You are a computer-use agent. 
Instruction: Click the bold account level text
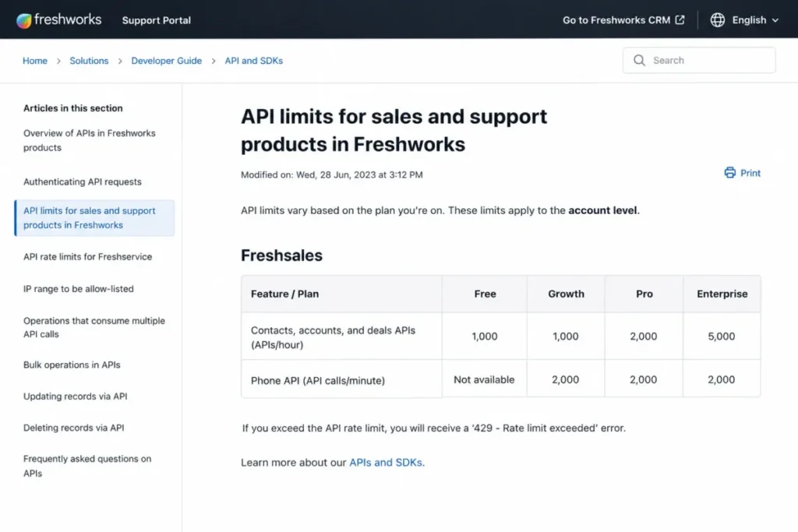[602, 210]
